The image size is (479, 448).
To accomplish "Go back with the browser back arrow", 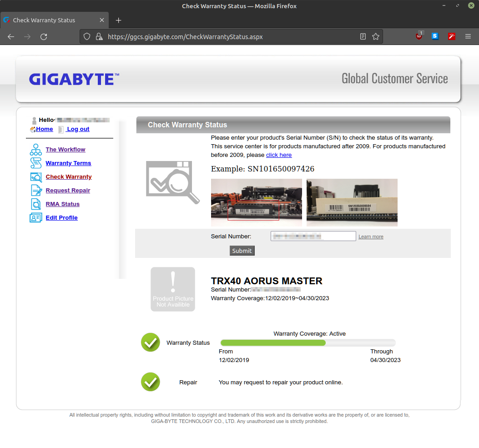I will (11, 37).
